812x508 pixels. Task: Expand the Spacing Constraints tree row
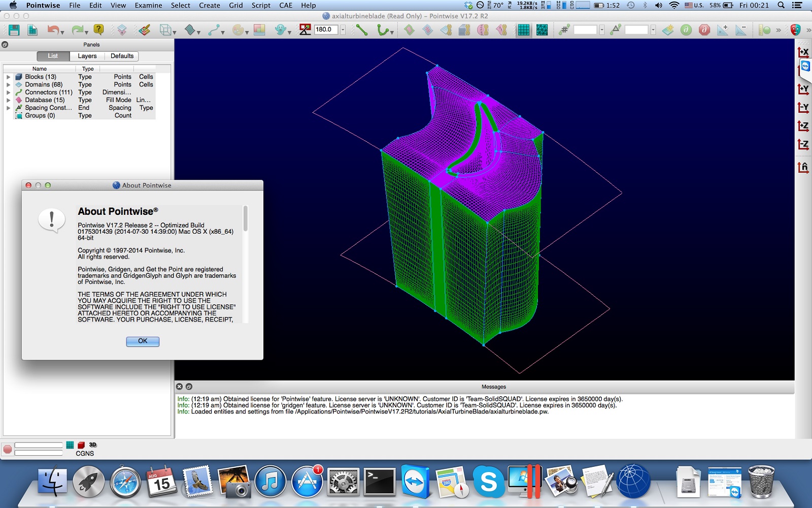pos(8,108)
